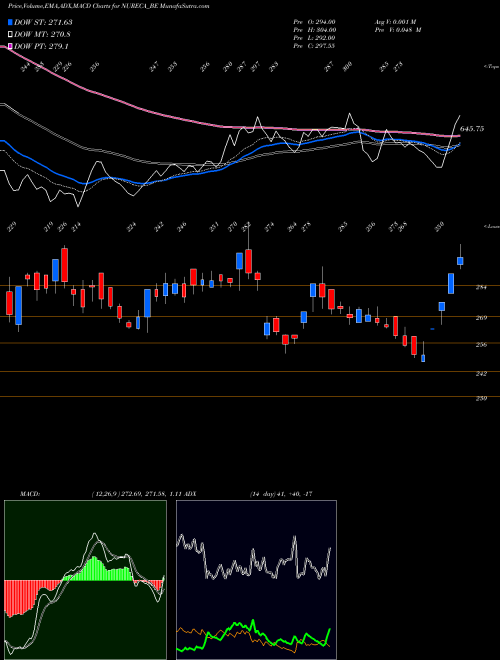The width and height of the screenshot is (500, 660).
Task: Click the magenta DOW PT legend swatch
Action: coord(10,46)
